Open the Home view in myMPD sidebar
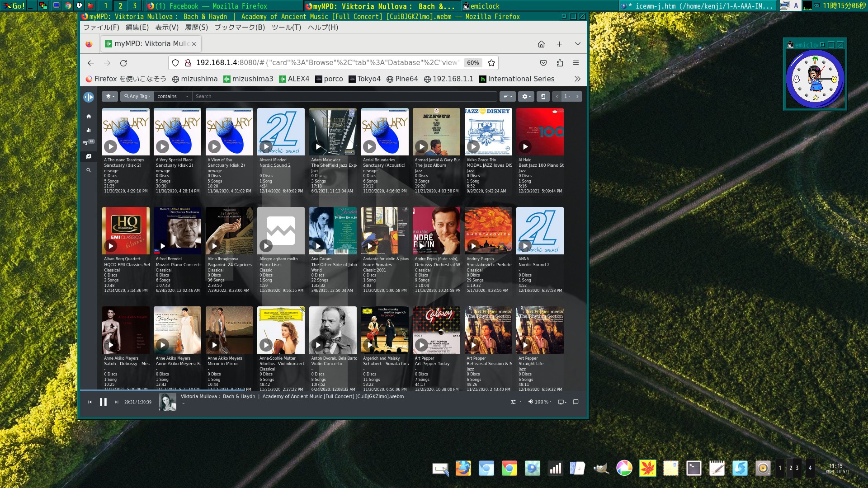This screenshot has width=868, height=488. pyautogui.click(x=89, y=116)
